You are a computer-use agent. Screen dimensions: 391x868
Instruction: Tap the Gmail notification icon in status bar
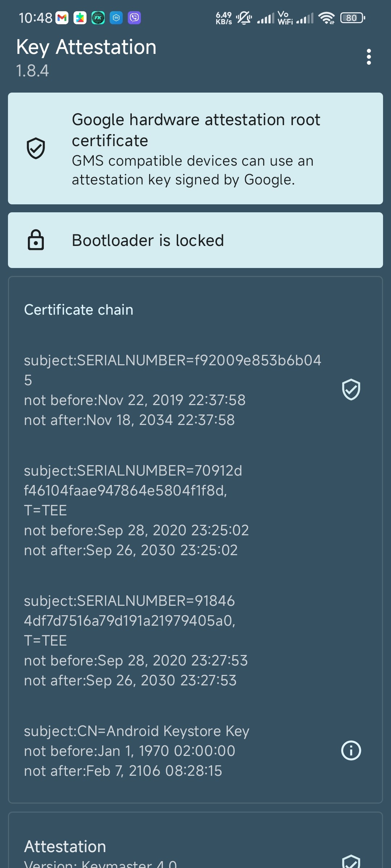62,17
